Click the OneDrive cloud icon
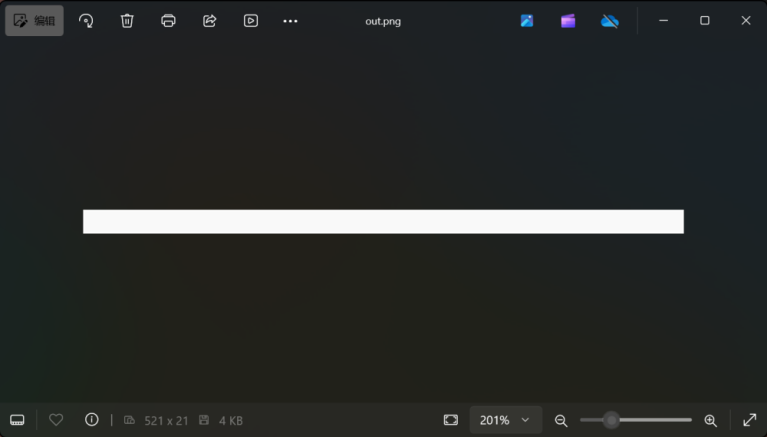The image size is (767, 437). pos(609,20)
